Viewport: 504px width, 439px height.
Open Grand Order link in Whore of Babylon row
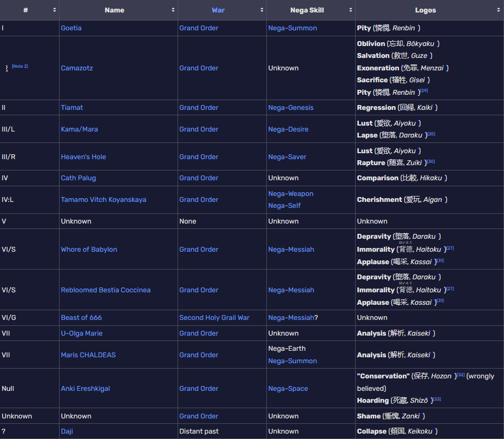199,250
